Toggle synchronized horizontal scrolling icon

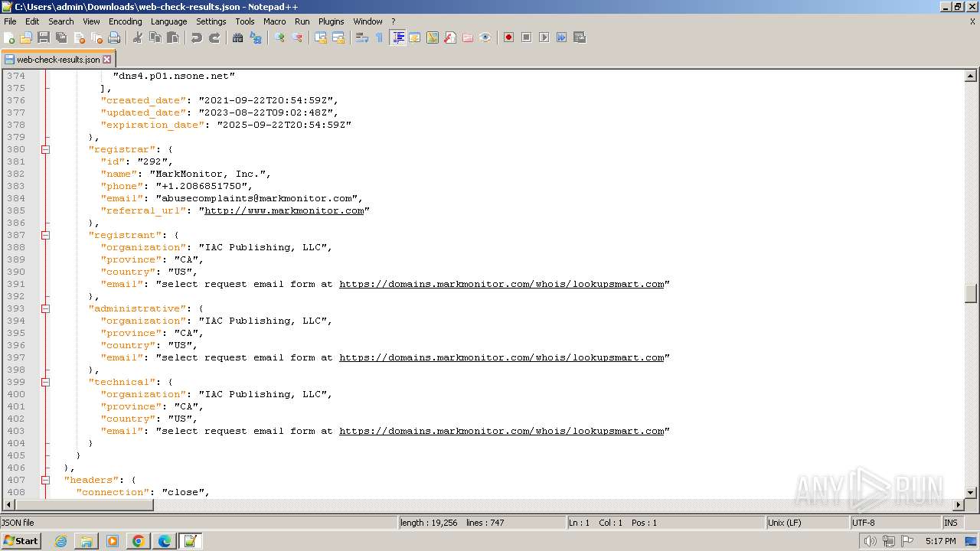(338, 37)
